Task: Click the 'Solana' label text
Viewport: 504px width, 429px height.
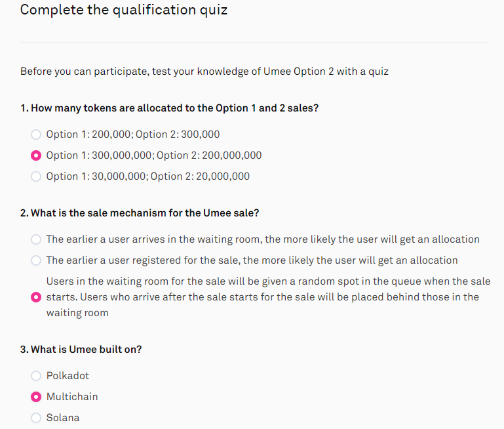Action: pyautogui.click(x=63, y=418)
